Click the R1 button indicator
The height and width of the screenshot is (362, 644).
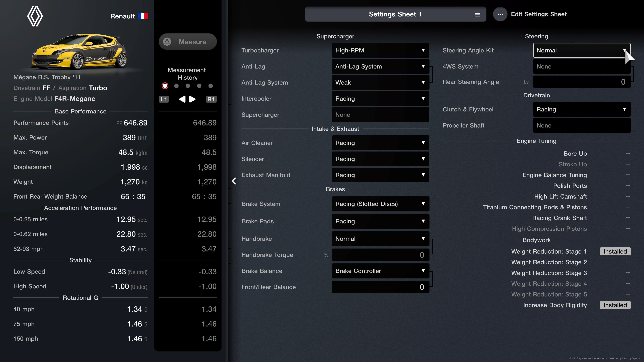pyautogui.click(x=211, y=99)
